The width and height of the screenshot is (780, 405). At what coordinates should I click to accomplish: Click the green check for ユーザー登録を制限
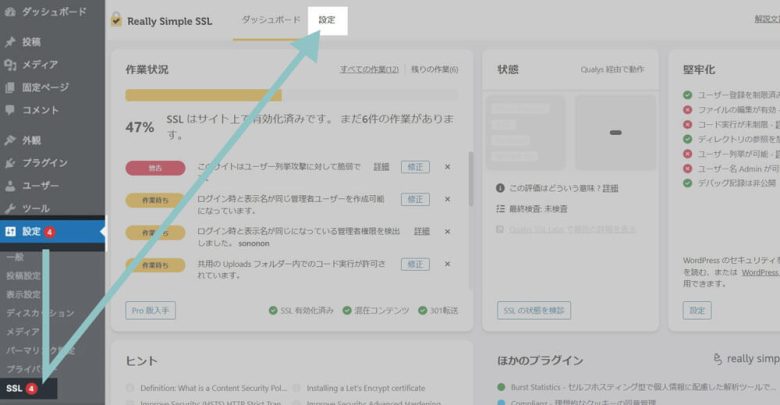tap(687, 95)
